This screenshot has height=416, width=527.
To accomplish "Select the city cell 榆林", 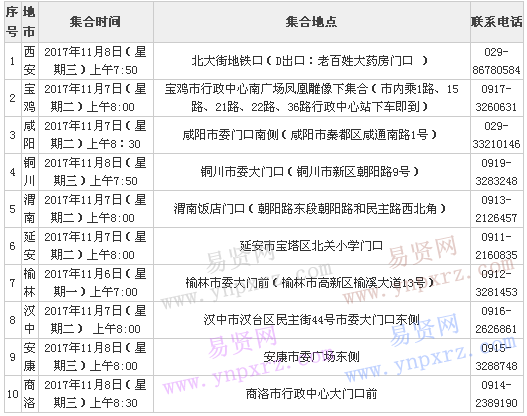I will [x=29, y=283].
